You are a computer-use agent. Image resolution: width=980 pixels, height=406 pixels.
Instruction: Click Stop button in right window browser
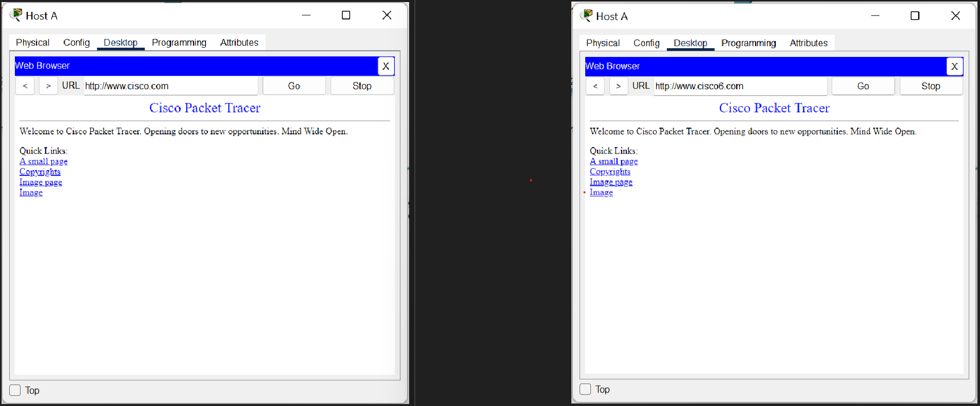[x=931, y=86]
